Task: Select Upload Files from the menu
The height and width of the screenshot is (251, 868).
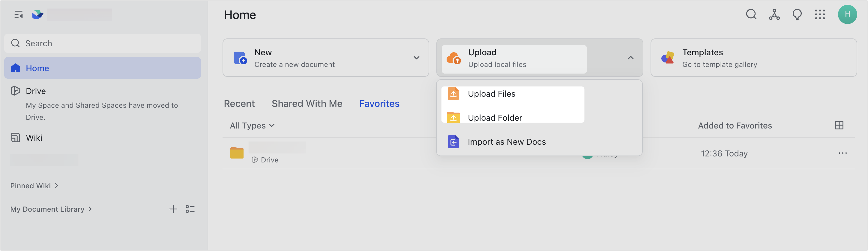Action: pos(491,94)
